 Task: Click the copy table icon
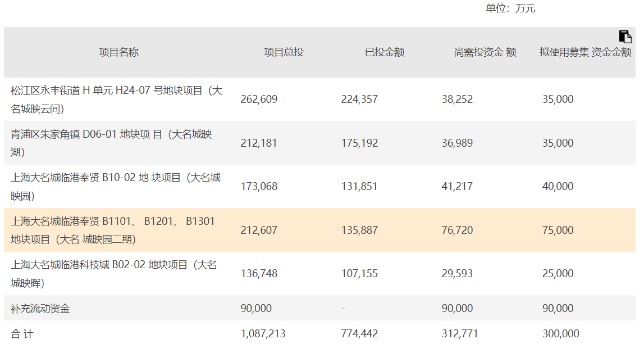[625, 37]
